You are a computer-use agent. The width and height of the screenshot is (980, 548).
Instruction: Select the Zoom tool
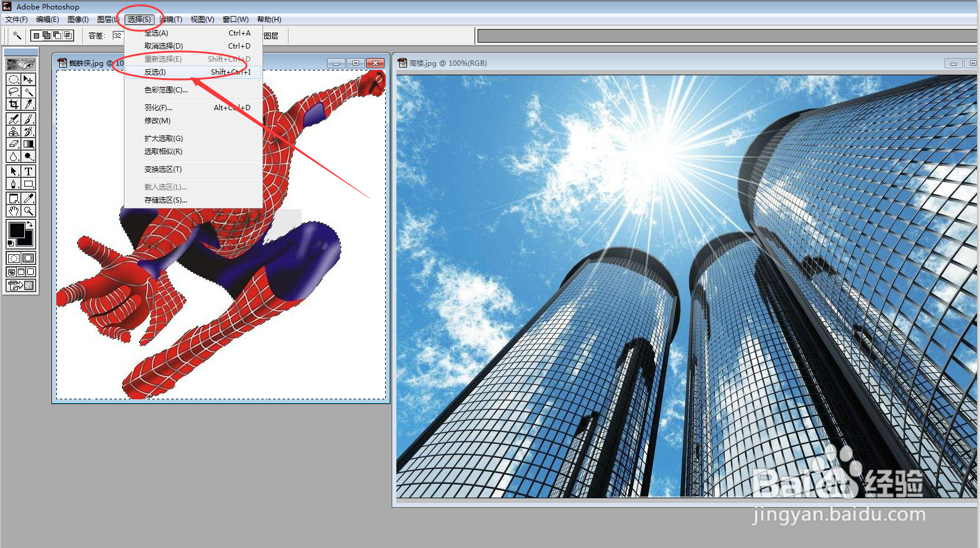[x=28, y=211]
